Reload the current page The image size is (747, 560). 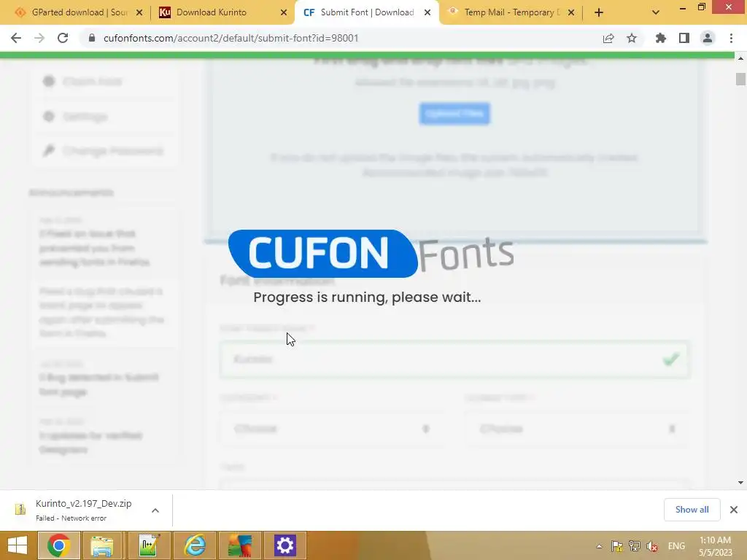click(x=63, y=38)
